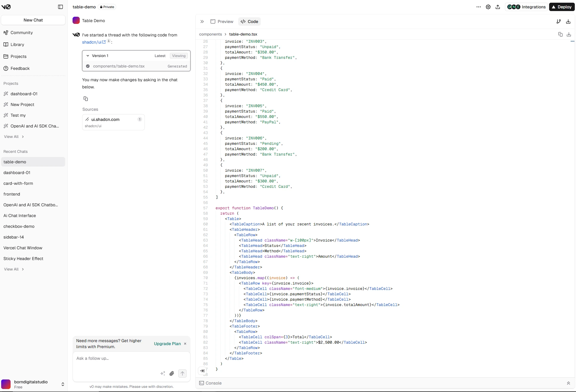Click the table-demo project title
This screenshot has height=392, width=576.
[84, 7]
